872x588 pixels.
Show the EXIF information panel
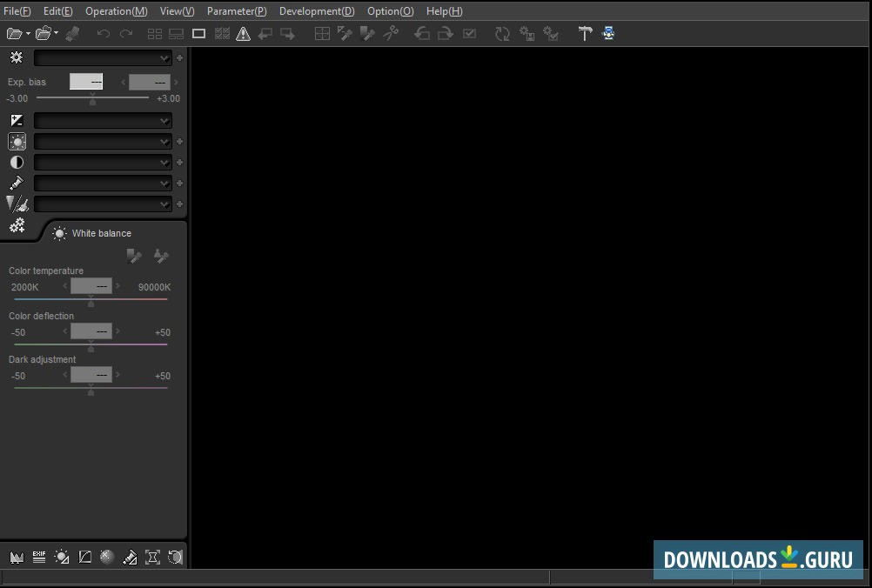click(39, 557)
